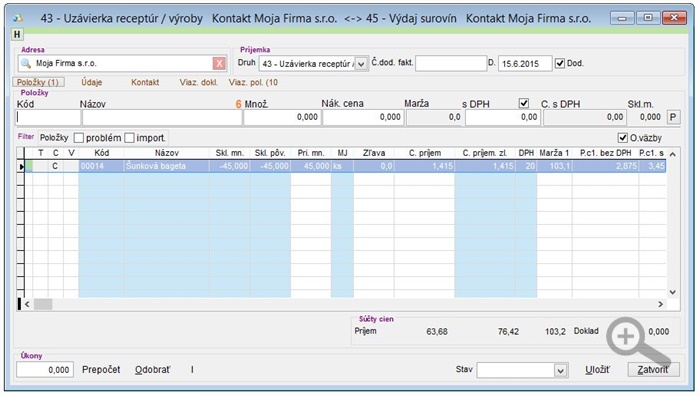This screenshot has height=395, width=699.
Task: Click the magnifier icon in the Adresa field
Action: (25, 63)
